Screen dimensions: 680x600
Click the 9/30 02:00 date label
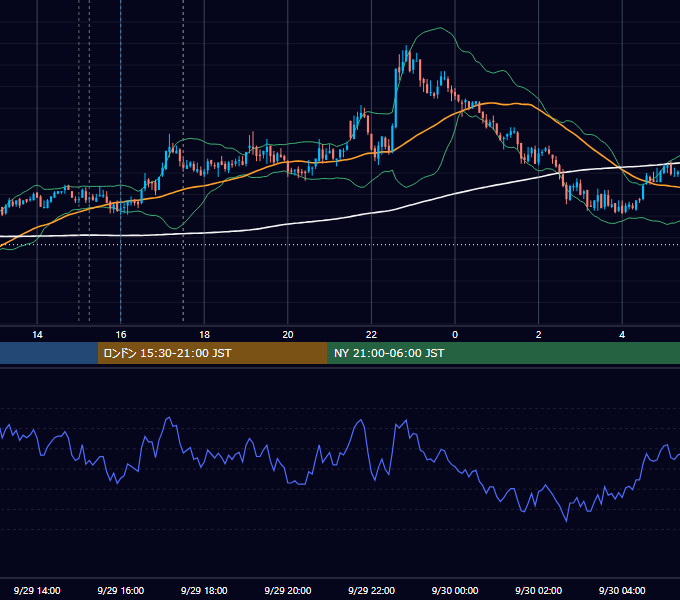coord(538,590)
